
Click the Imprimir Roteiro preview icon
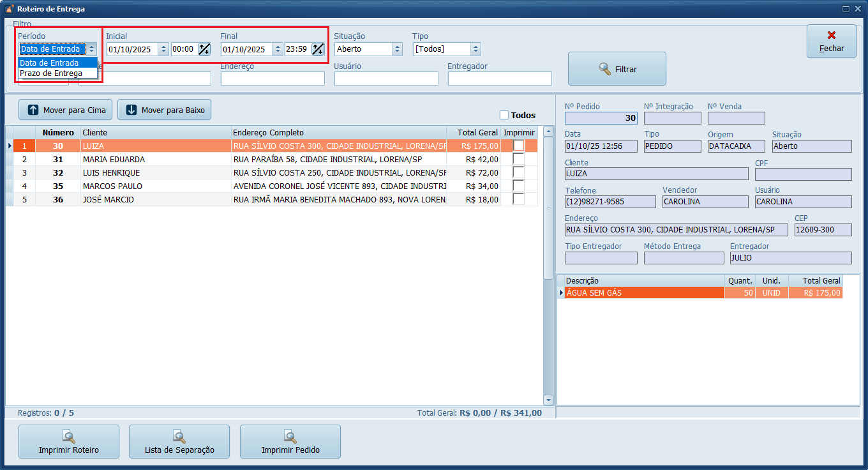69,437
